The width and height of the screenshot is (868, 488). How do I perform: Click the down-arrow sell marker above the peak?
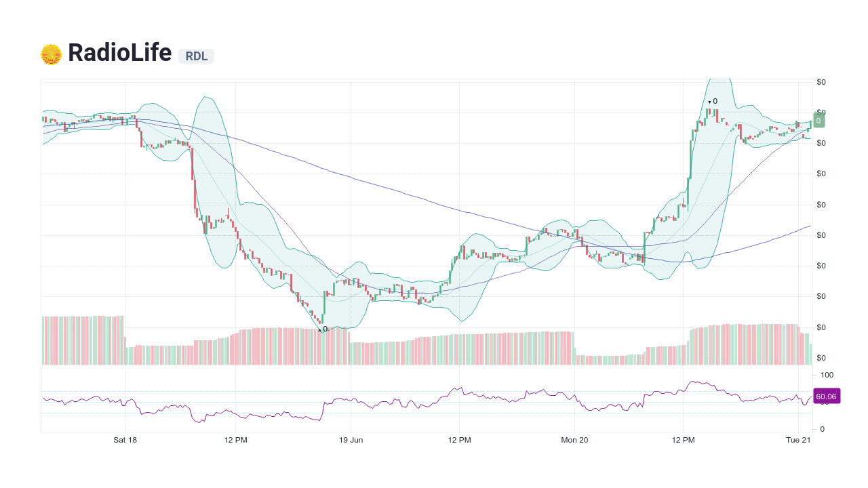[709, 100]
